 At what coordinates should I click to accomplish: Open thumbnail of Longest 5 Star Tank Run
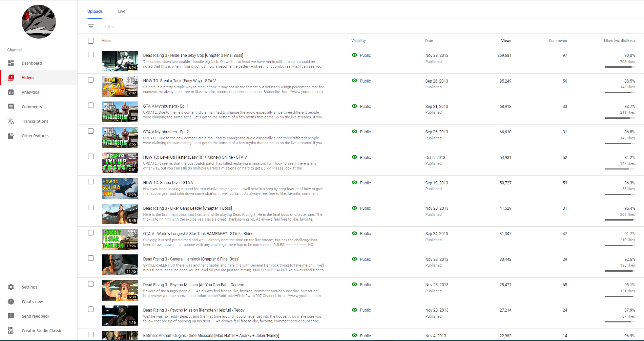(120, 239)
